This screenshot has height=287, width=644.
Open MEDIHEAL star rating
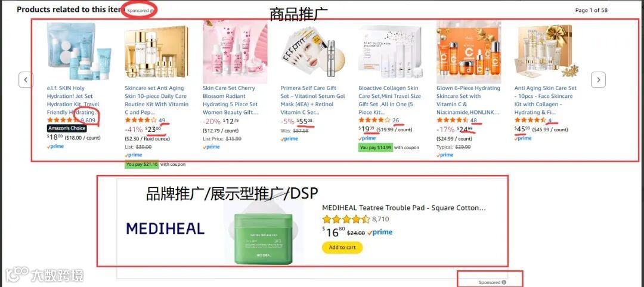tap(346, 220)
